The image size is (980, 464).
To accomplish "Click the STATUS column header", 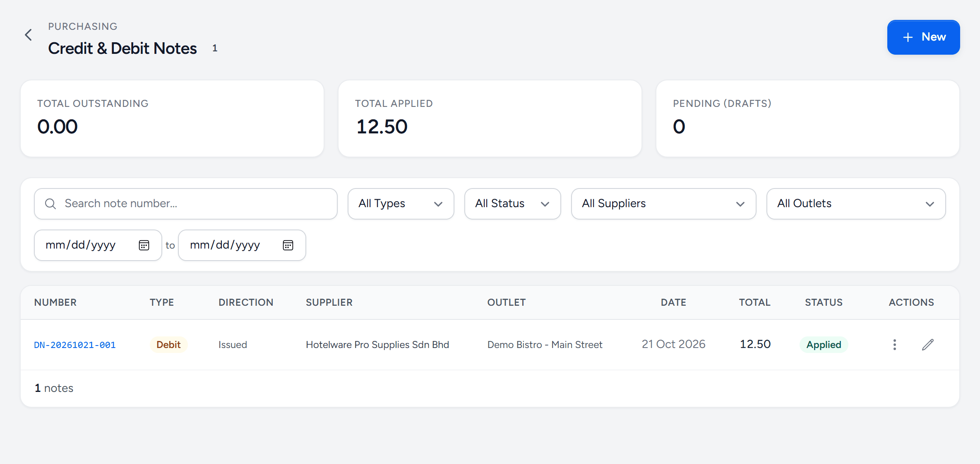I will [824, 302].
